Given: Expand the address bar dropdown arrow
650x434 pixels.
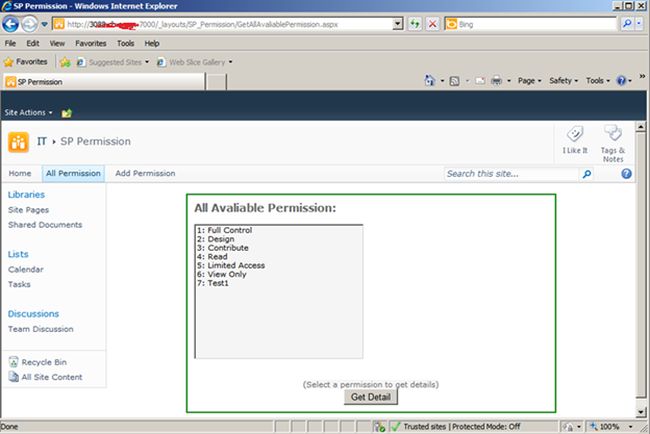Looking at the screenshot, I should 398,24.
